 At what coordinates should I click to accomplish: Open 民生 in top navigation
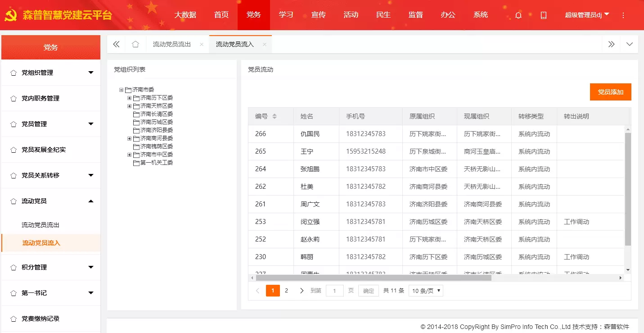click(x=383, y=15)
